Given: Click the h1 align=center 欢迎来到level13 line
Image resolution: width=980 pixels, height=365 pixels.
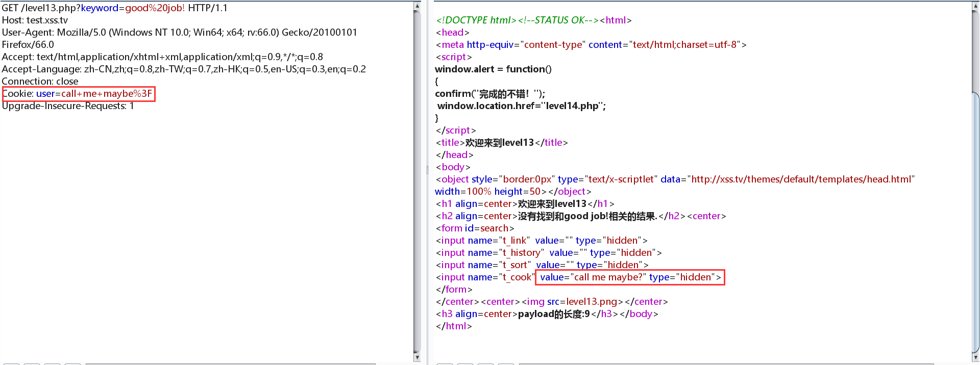Looking at the screenshot, I should point(525,204).
